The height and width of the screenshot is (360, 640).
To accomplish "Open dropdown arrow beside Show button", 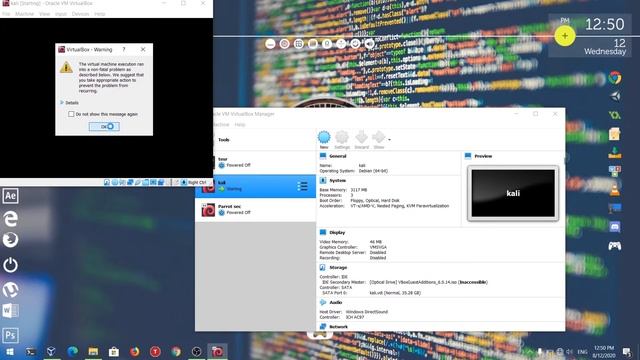I will tap(389, 140).
